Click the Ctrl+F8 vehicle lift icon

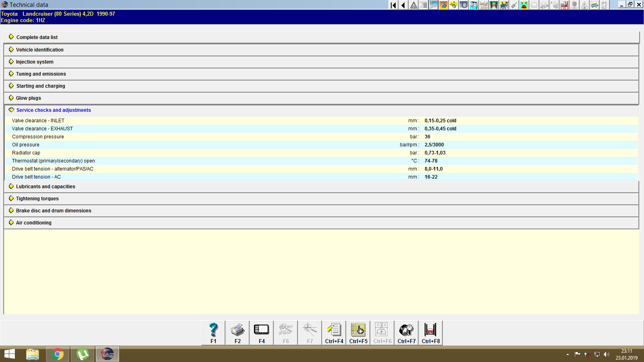coord(430,330)
